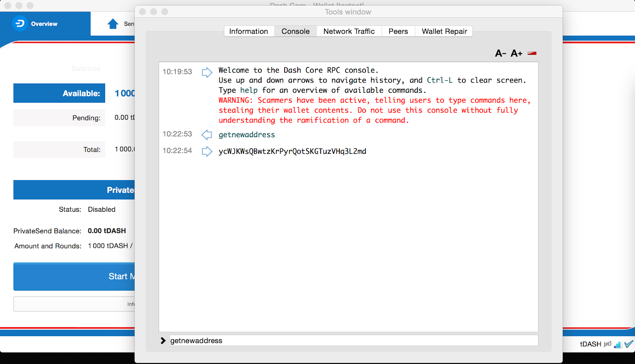Click the HD wallet status icon
The image size is (635, 364).
click(x=608, y=344)
